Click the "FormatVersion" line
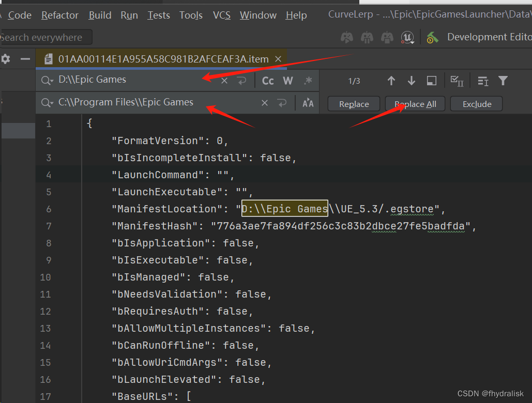Viewport: 532px width, 403px height. point(170,141)
